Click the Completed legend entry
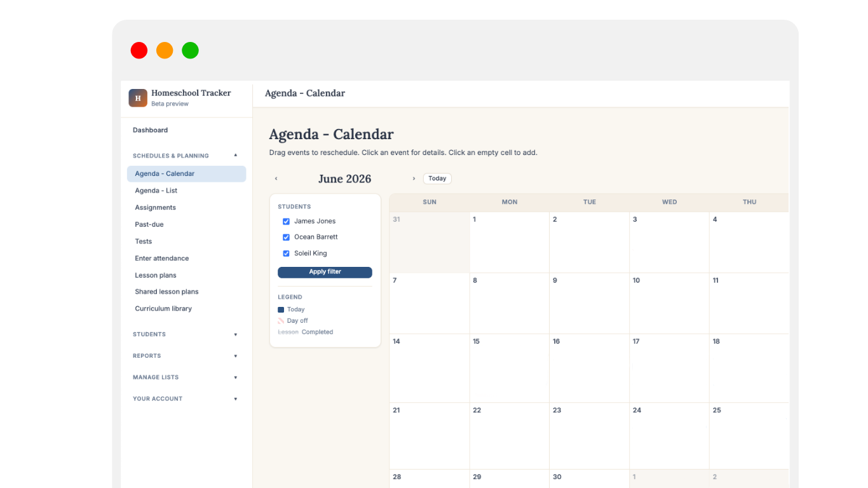This screenshot has height=488, width=868. point(306,332)
